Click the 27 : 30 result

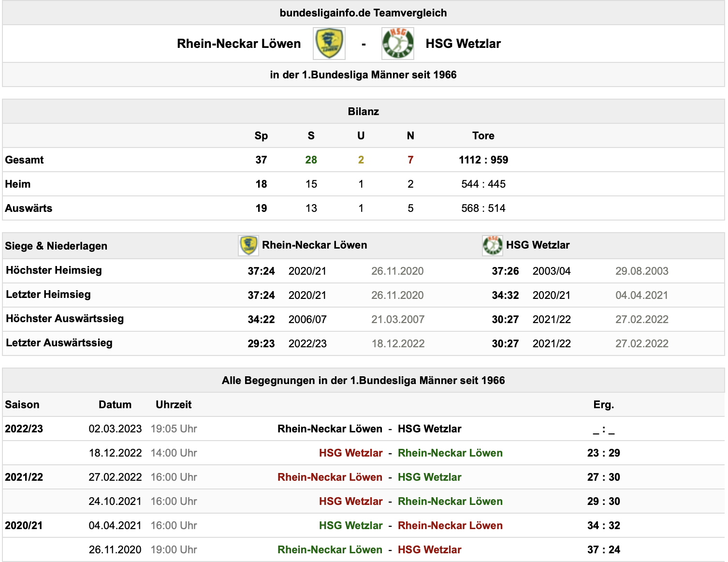click(604, 477)
